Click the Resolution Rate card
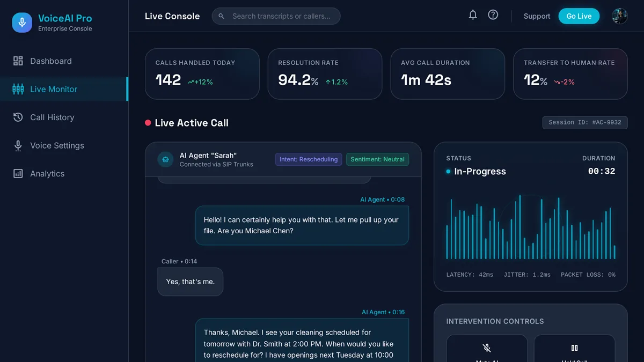 [x=325, y=74]
